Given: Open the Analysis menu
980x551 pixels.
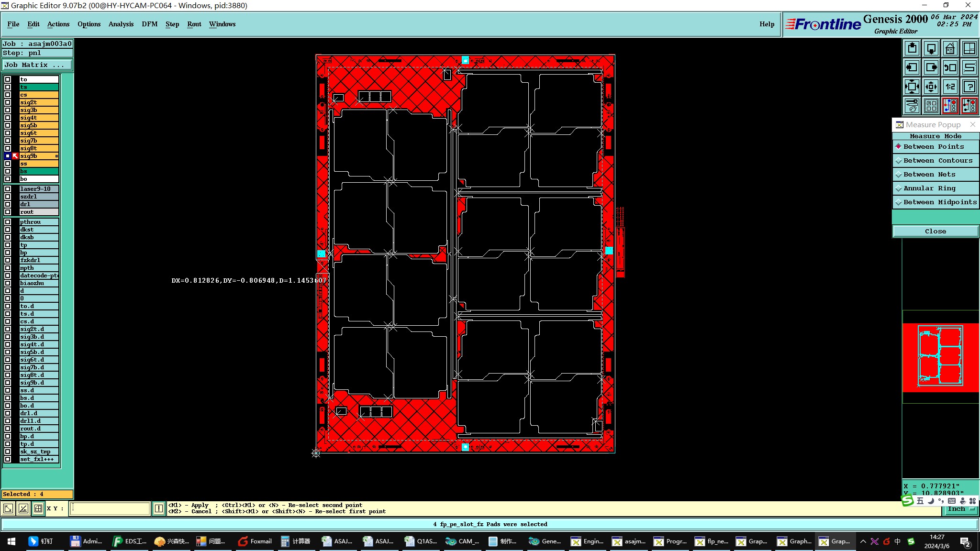Looking at the screenshot, I should (121, 24).
